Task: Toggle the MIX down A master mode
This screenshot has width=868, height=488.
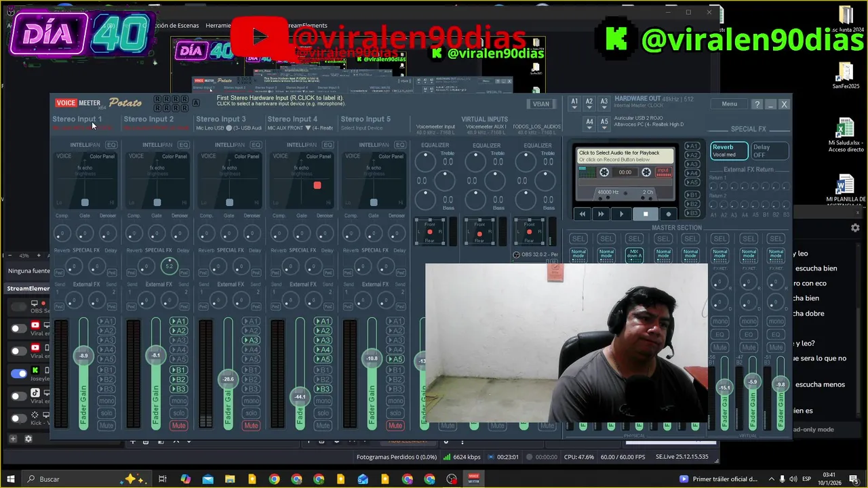Action: (x=634, y=255)
